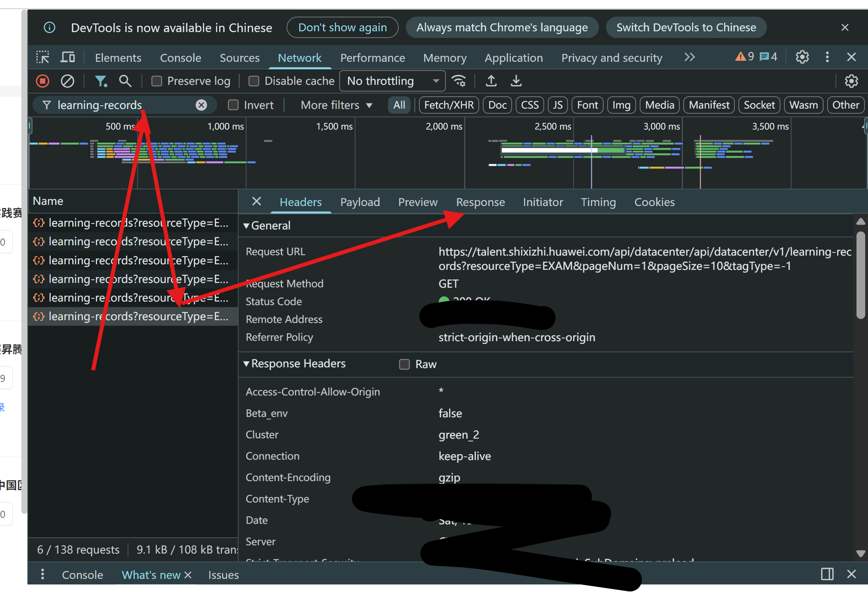This screenshot has width=868, height=592.
Task: Check the Disable cache option
Action: pyautogui.click(x=254, y=81)
